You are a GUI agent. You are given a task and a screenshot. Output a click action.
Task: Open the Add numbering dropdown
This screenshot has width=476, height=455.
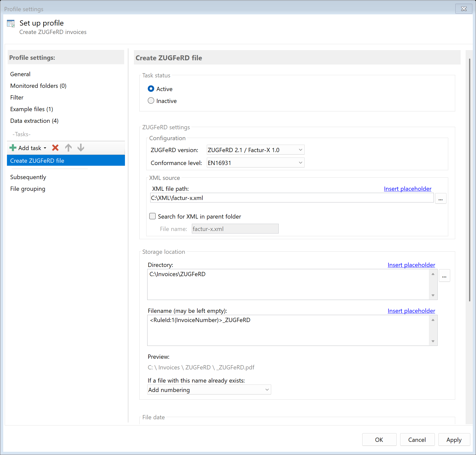coord(209,390)
